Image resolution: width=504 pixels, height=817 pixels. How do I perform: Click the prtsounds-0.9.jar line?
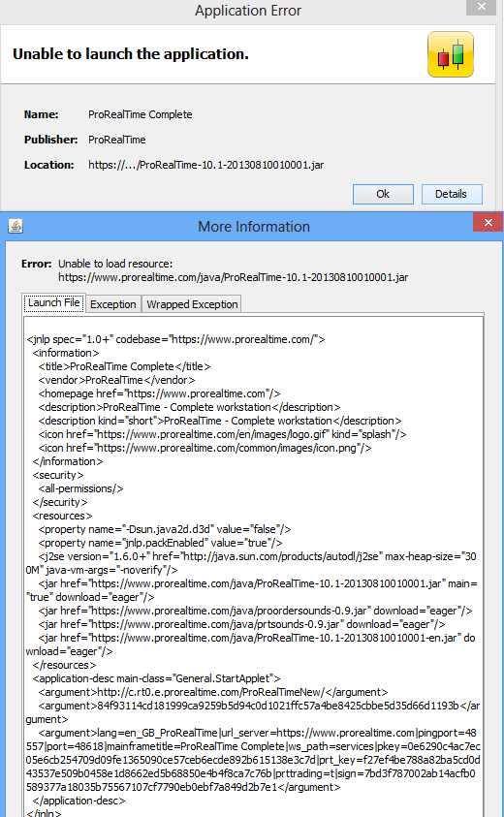click(x=242, y=624)
